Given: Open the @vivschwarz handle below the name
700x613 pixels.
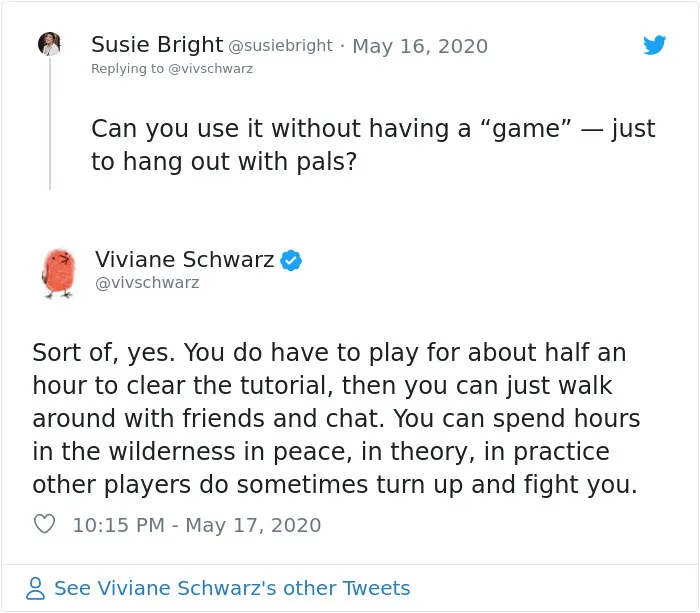Looking at the screenshot, I should [147, 283].
